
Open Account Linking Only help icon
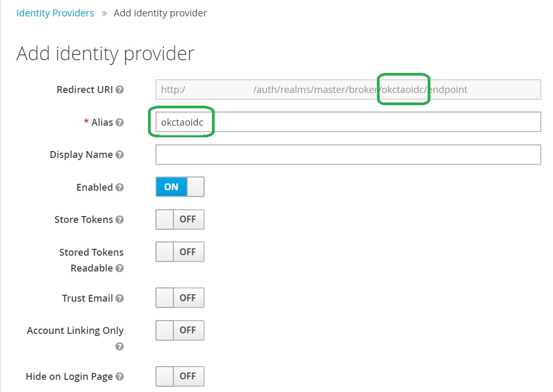[119, 347]
